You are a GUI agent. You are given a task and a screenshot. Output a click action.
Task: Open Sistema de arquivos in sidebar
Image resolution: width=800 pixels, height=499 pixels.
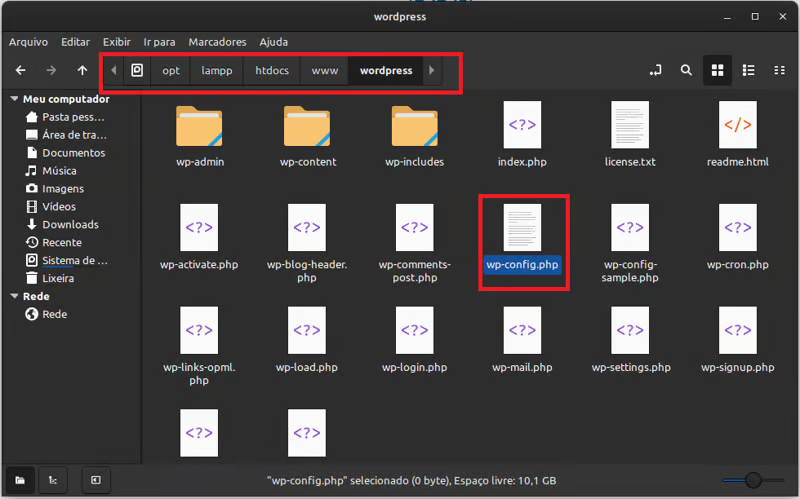tap(66, 260)
